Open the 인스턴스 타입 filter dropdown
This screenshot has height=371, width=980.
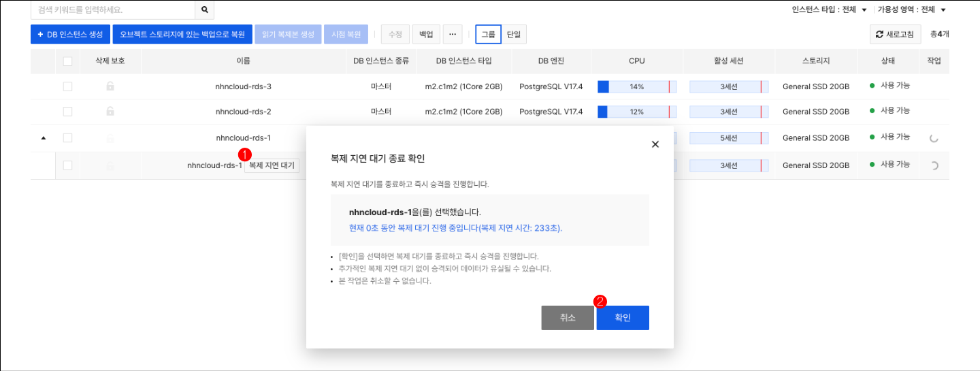[829, 10]
